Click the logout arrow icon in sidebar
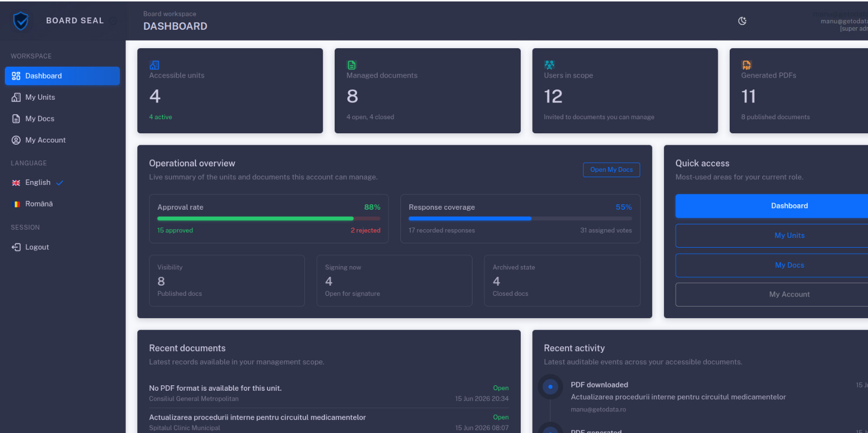 pos(16,247)
